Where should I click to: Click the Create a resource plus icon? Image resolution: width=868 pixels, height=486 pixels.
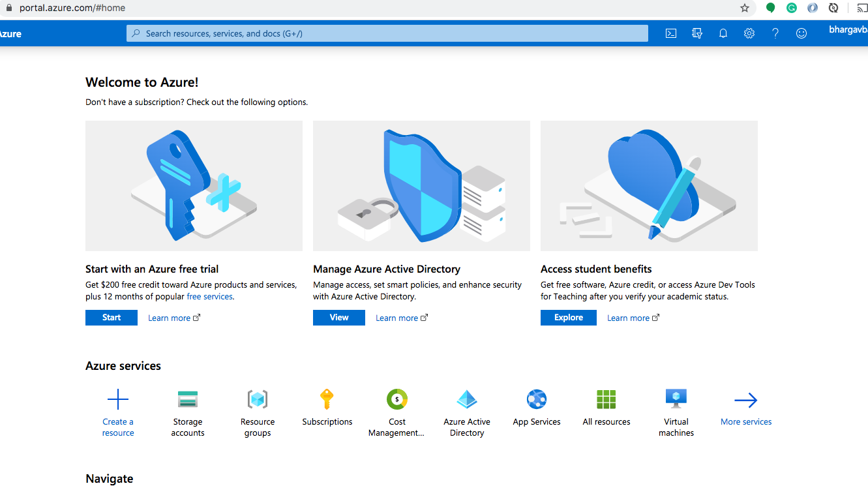tap(118, 399)
